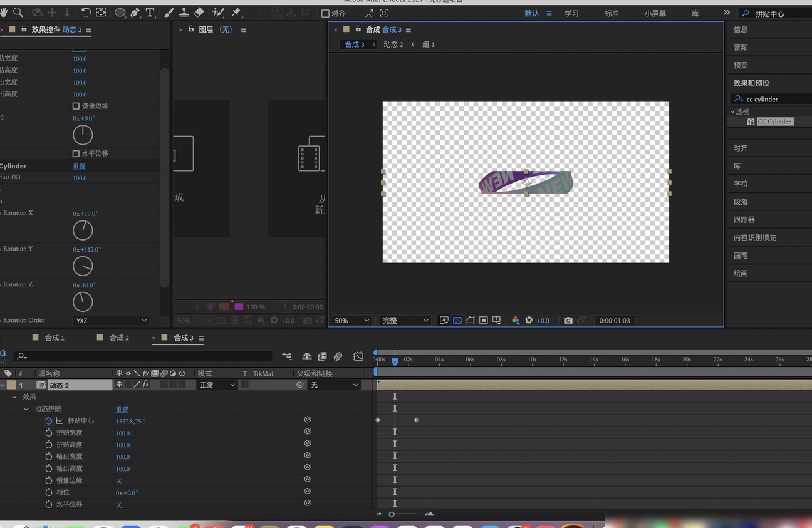Click 重置 for the 动态拼贴 effect in the timeline
The height and width of the screenshot is (528, 812).
[x=122, y=410]
